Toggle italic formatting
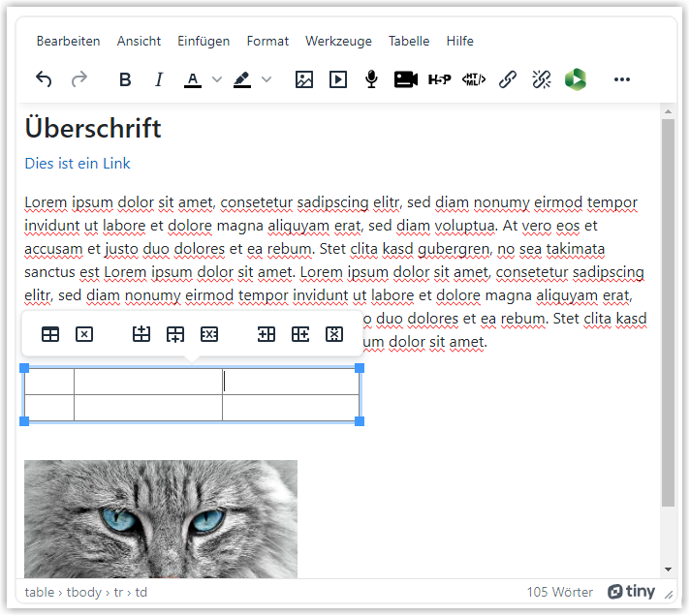Viewport: 690px width, 616px height. [159, 79]
